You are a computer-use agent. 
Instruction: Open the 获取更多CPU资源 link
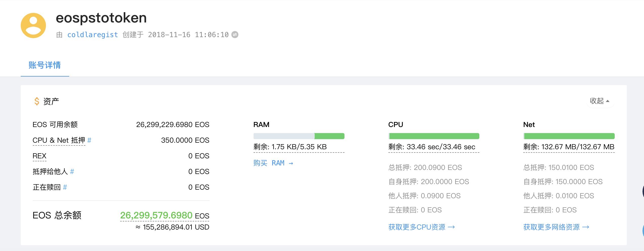point(421,227)
